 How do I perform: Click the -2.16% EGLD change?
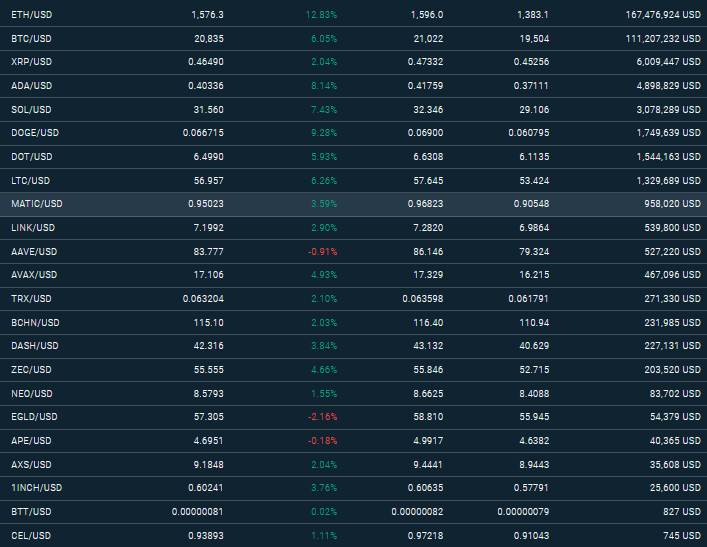click(x=322, y=417)
